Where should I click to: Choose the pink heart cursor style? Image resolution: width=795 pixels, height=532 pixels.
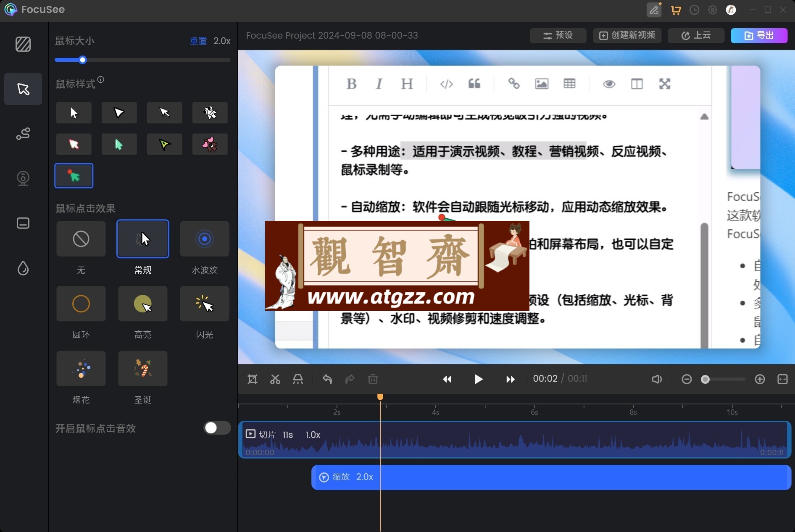(x=210, y=144)
